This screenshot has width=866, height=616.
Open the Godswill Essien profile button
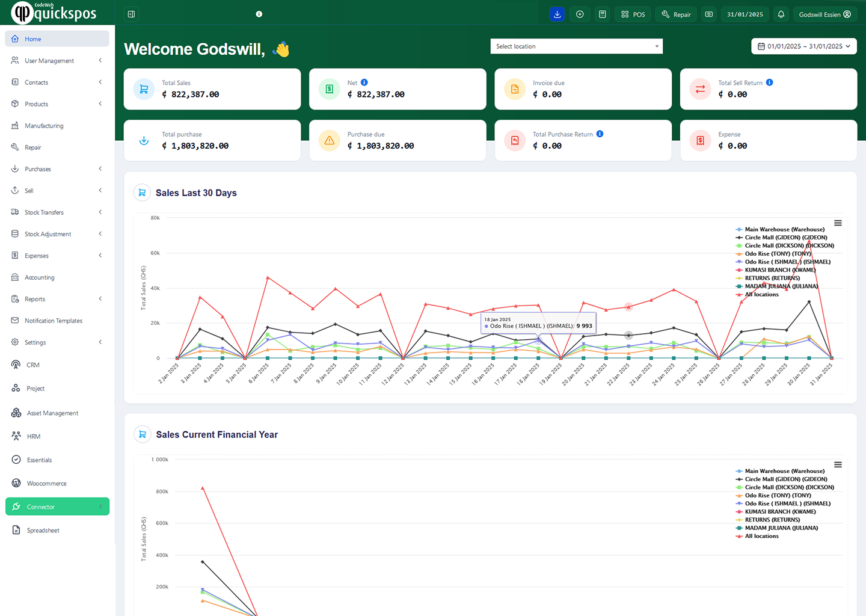[825, 14]
